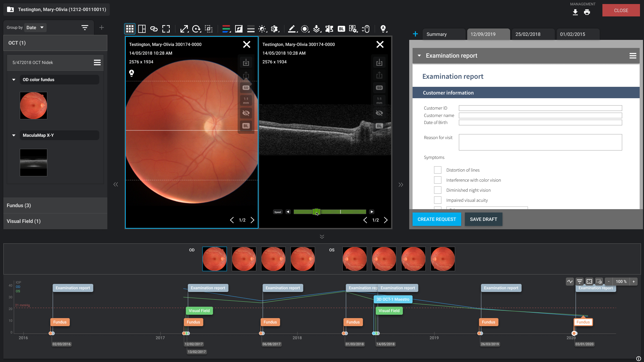Collapse the Examination report section arrow
This screenshot has width=644, height=362.
coord(419,56)
